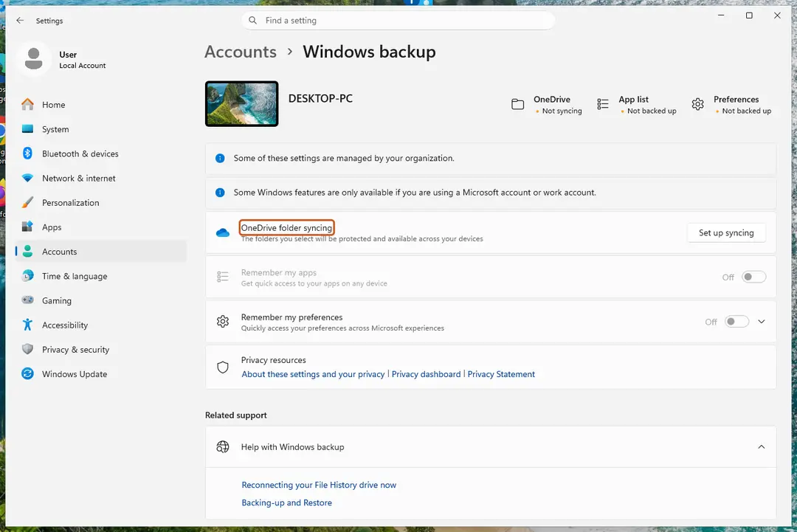Click the Apps icon in sidebar
797x532 pixels.
point(27,227)
